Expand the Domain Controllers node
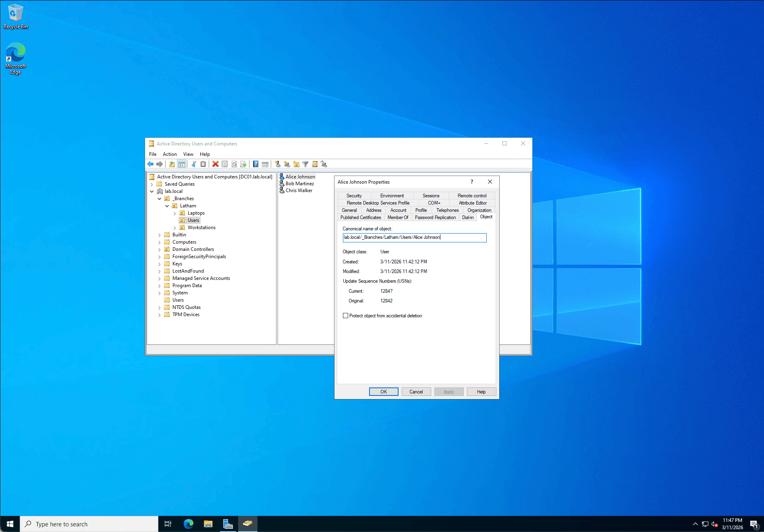764x532 pixels. [x=160, y=249]
